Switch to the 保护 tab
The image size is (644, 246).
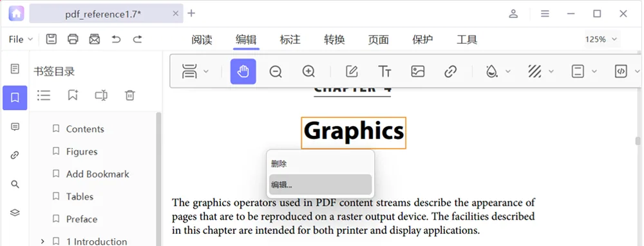tap(422, 40)
